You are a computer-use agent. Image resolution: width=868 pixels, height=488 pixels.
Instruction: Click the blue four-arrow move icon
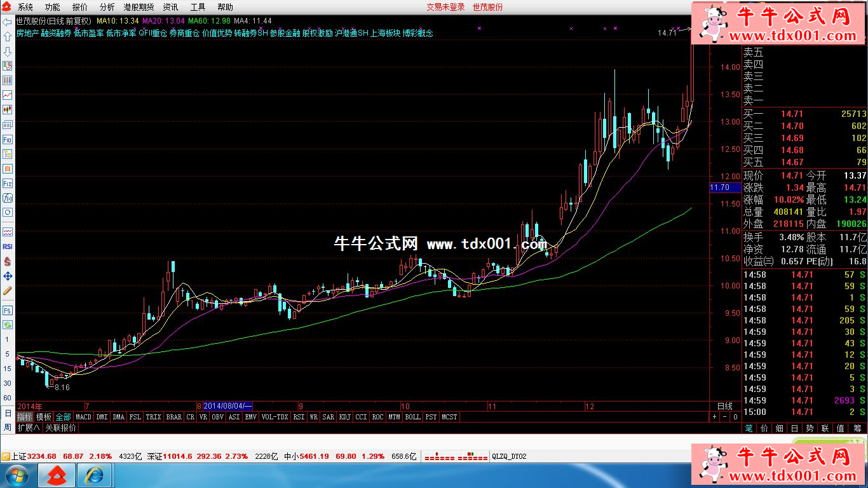click(8, 276)
